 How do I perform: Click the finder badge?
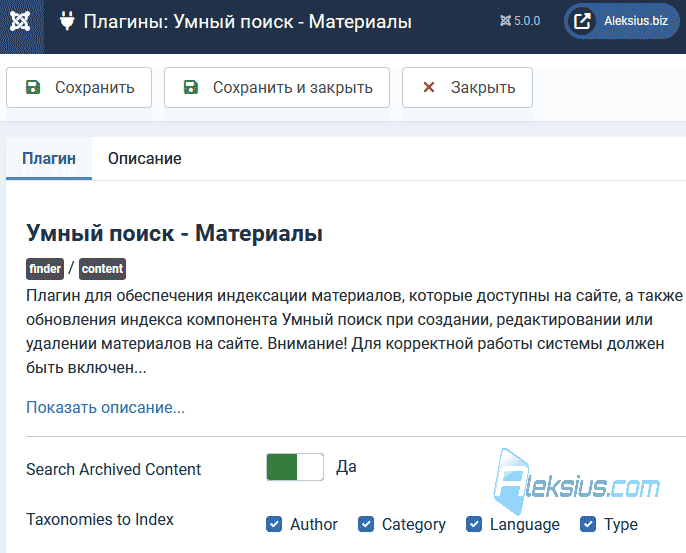(45, 269)
